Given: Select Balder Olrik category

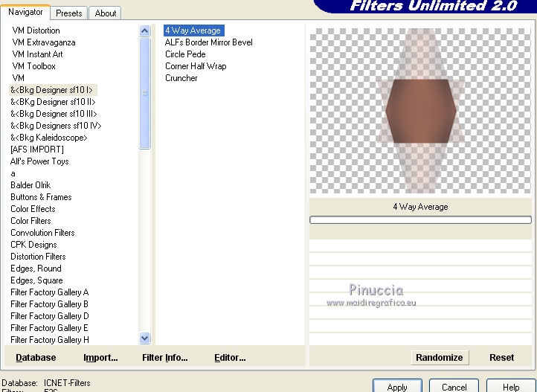Looking at the screenshot, I should (30, 185).
